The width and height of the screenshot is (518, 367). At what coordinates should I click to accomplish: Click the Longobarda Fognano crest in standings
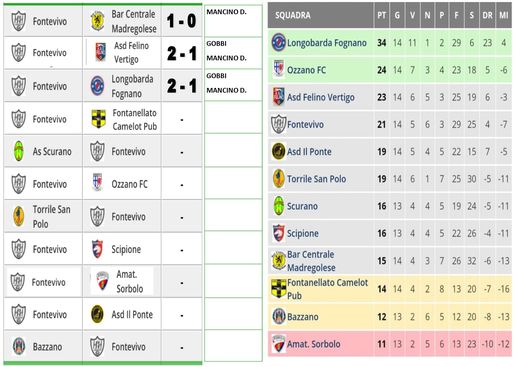click(278, 42)
